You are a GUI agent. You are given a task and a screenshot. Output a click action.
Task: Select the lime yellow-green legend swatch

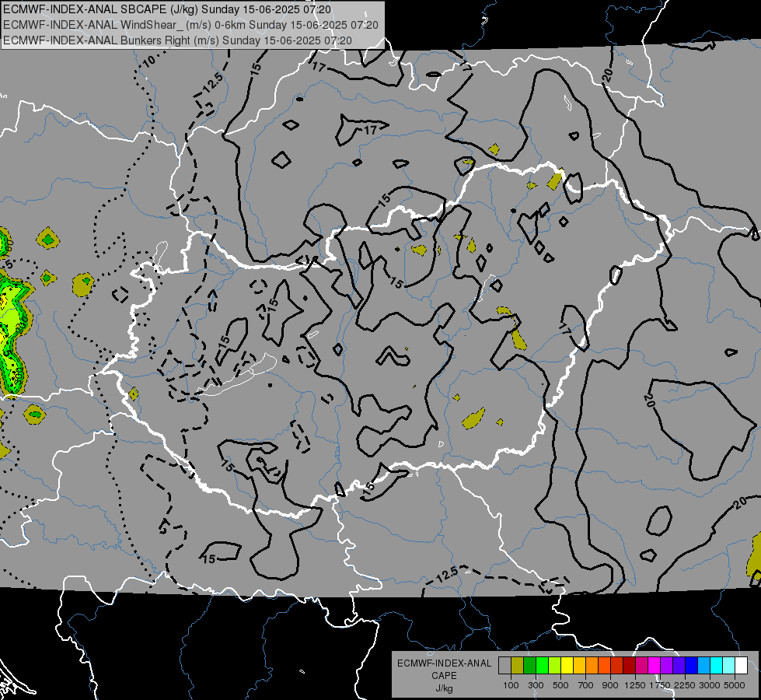pyautogui.click(x=554, y=665)
